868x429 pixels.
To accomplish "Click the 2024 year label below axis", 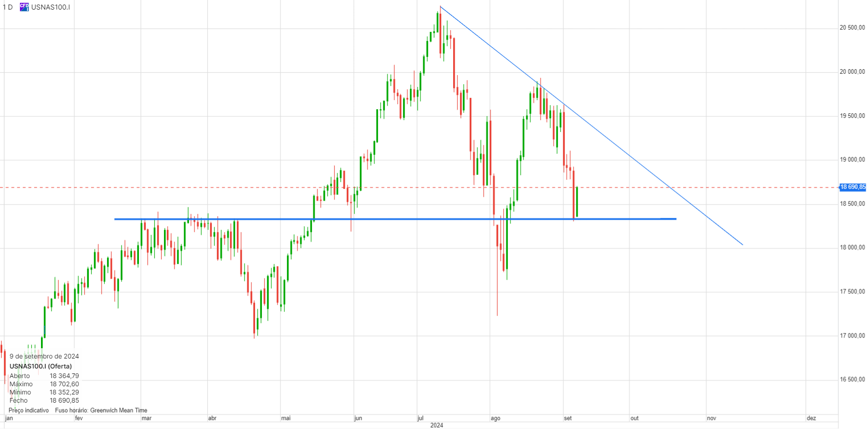I will pyautogui.click(x=436, y=425).
